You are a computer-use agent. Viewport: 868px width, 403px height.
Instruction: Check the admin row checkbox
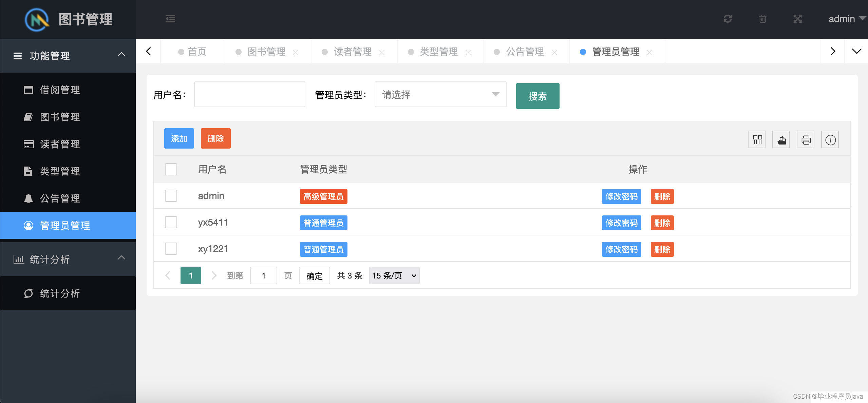[x=171, y=196]
